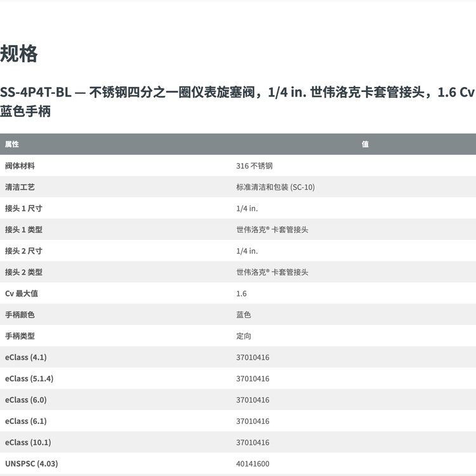Select the eClass (4.1) row label
Viewport: 476px width, 476px height.
point(25,357)
